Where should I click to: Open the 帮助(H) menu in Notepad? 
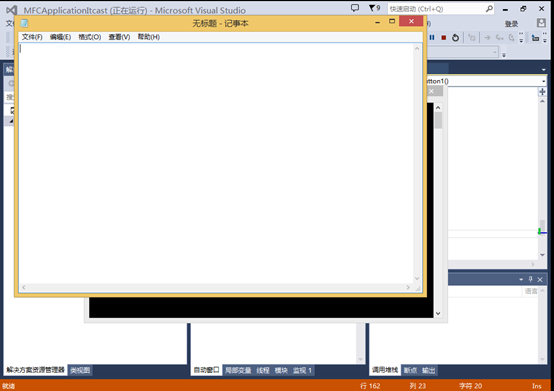pos(149,37)
